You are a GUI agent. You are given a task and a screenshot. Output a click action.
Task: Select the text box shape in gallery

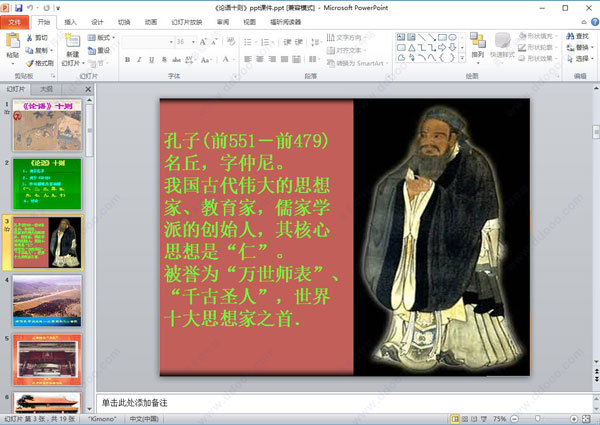(x=401, y=37)
